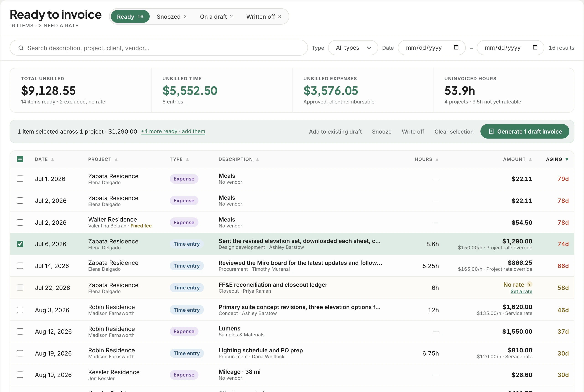Toggle the select-all header checkbox
This screenshot has width=584, height=392.
pos(20,159)
